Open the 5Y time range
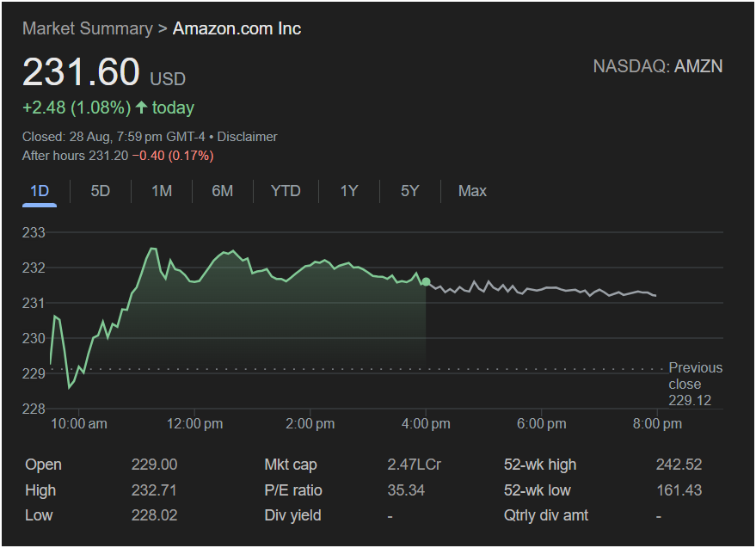Viewport: 756px width, 548px height. click(x=409, y=191)
